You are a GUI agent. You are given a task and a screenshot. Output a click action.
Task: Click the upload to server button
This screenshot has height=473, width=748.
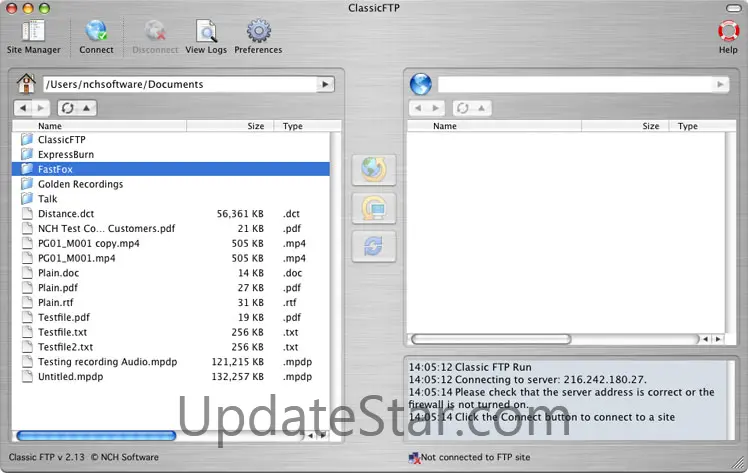[374, 170]
